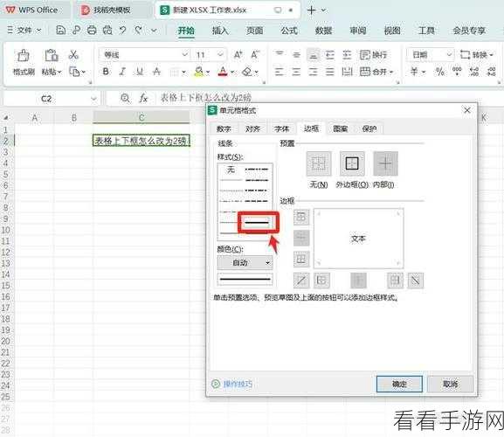
Task: Click the Decrease font size icon
Action: pyautogui.click(x=255, y=55)
